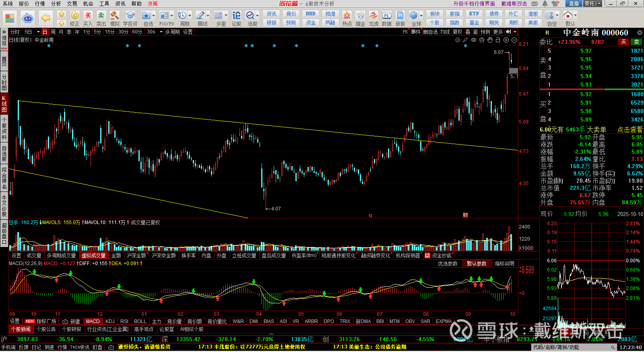Image resolution: width=644 pixels, height=352 pixels.
Task: Toggle 叠 overlay mode
Action: [x=468, y=32]
